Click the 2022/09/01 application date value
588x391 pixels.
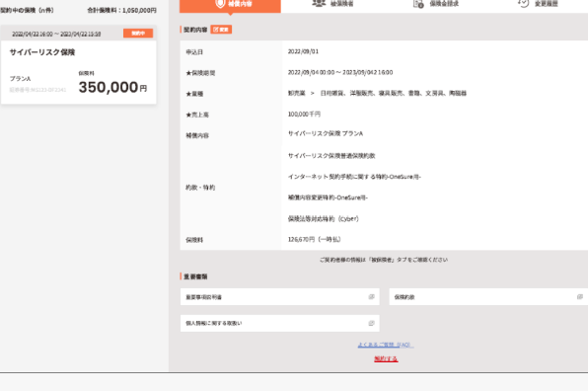coord(303,51)
